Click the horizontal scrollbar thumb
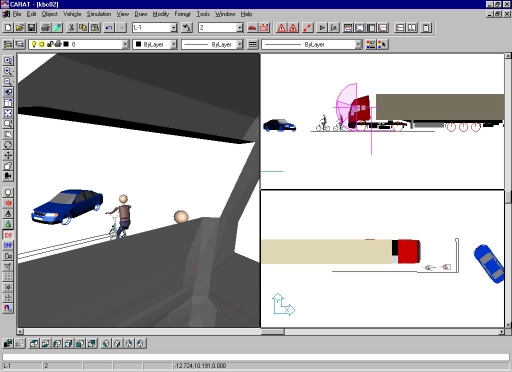 coord(273,332)
